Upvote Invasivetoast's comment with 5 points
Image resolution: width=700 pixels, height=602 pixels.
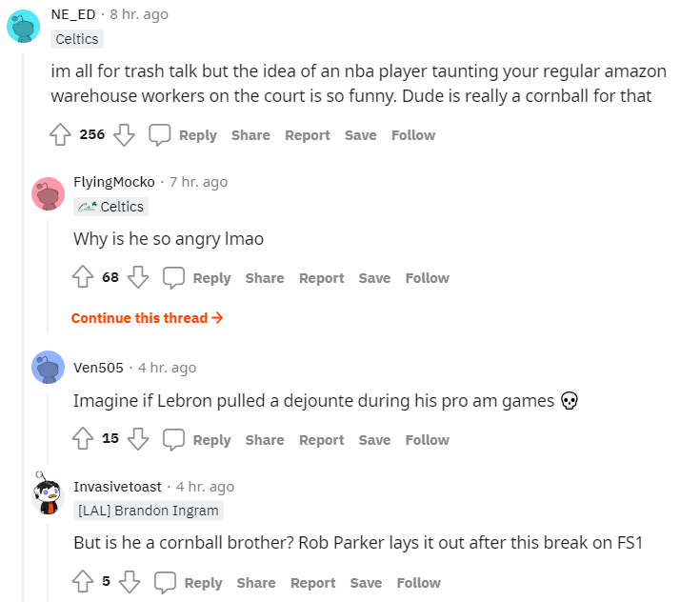[x=83, y=581]
